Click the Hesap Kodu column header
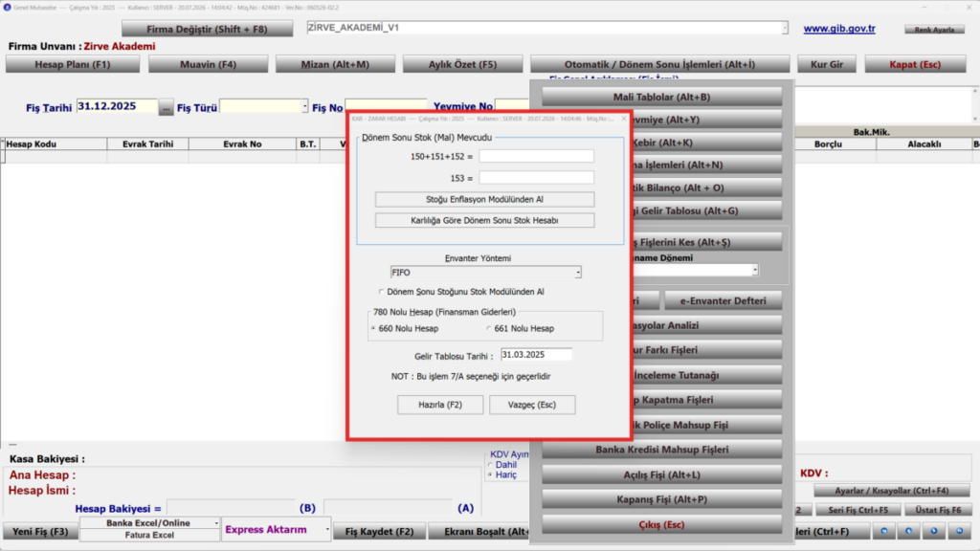980x551 pixels. coord(55,143)
